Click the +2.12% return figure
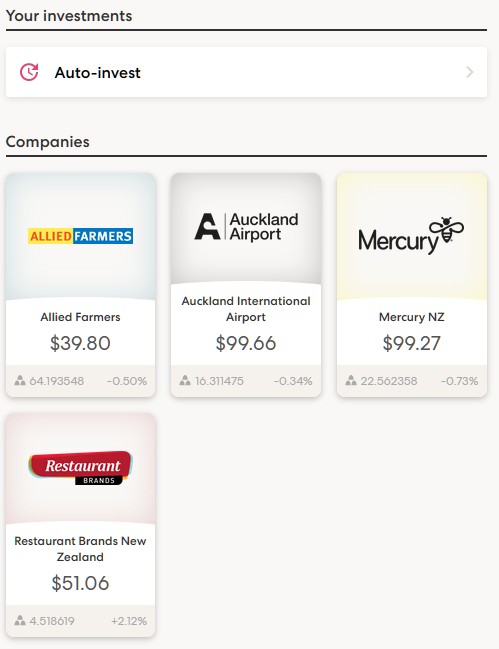499x649 pixels. 129,621
